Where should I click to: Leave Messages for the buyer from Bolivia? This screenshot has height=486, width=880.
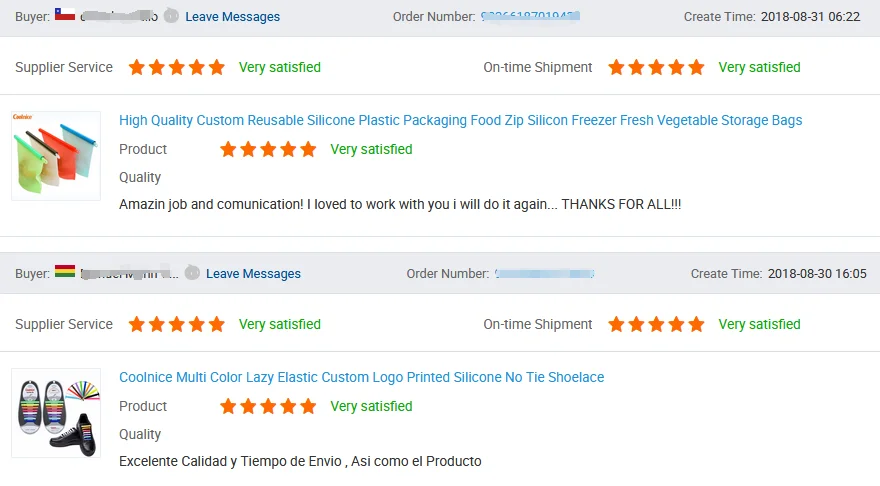click(x=253, y=274)
